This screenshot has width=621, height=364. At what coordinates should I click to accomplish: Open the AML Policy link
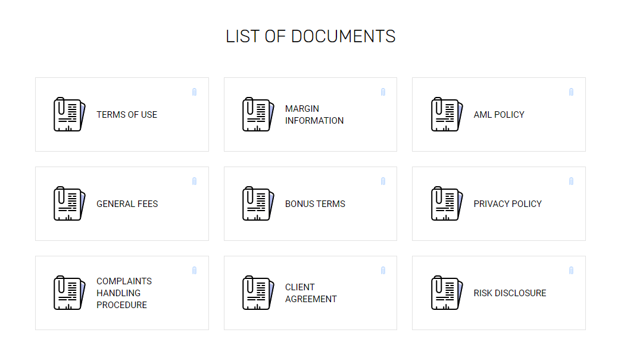pos(499,115)
